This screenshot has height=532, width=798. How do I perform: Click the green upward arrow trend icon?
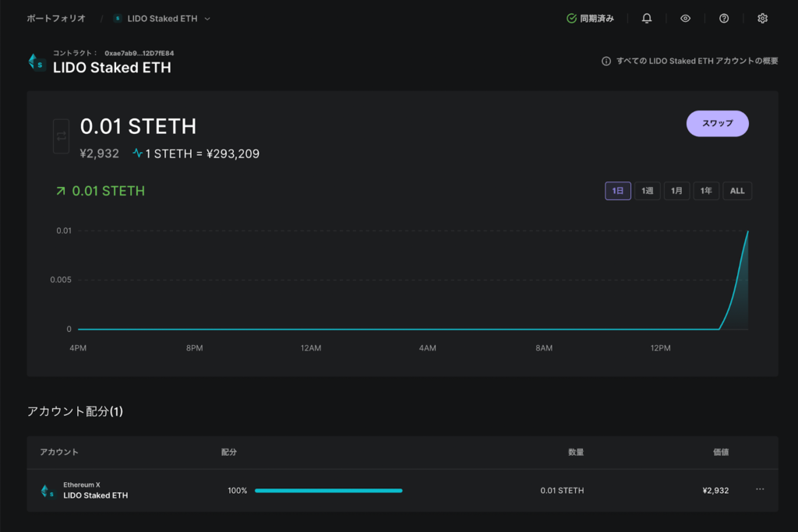pyautogui.click(x=61, y=191)
